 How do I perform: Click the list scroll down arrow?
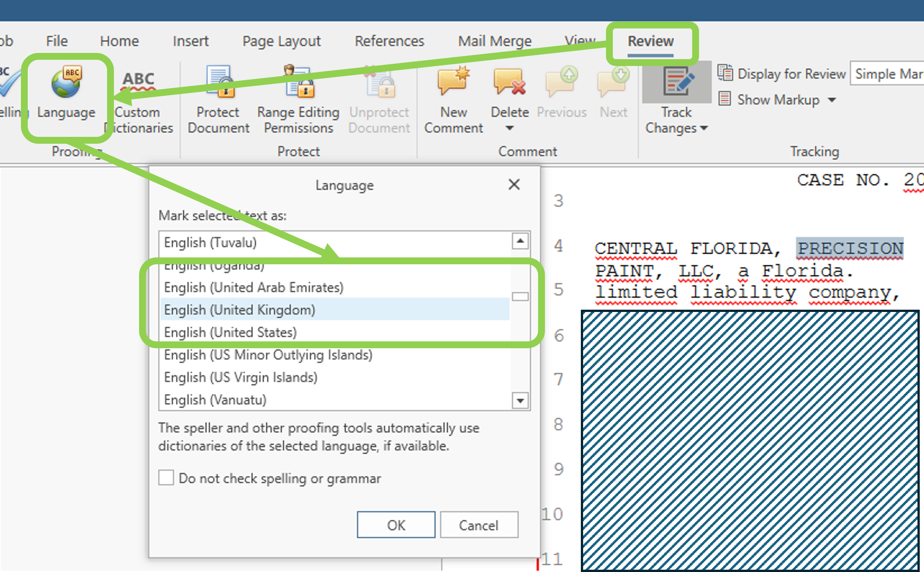click(x=520, y=400)
